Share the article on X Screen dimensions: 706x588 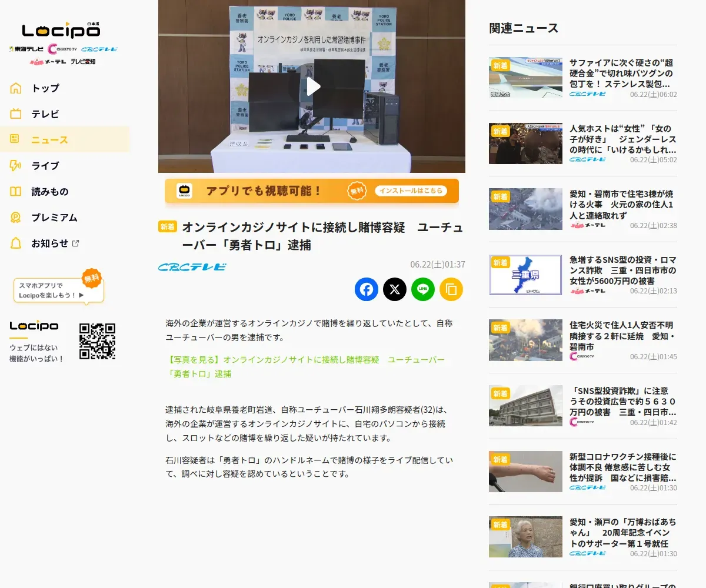coord(395,289)
